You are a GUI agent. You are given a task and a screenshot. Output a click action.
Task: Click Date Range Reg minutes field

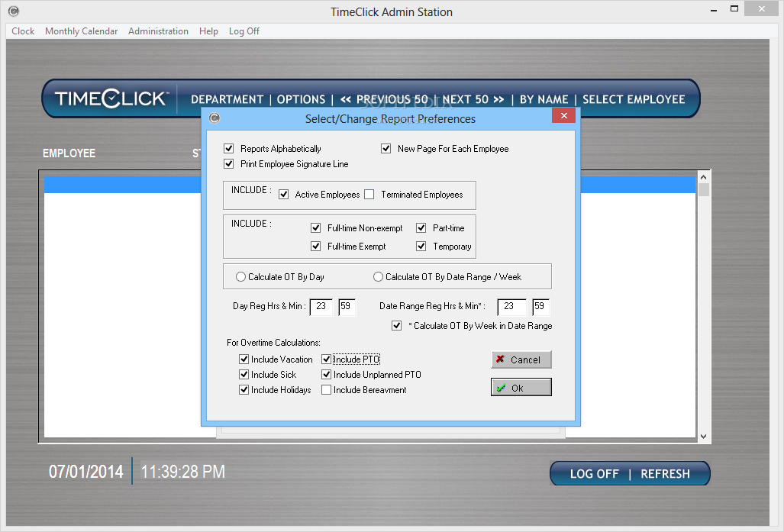(540, 307)
